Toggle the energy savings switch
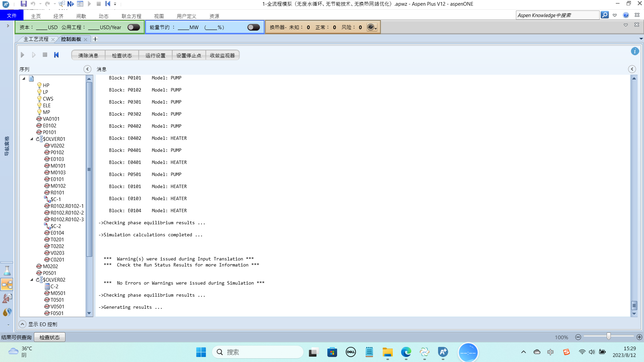Screen dimensions: 644x362 253,27
